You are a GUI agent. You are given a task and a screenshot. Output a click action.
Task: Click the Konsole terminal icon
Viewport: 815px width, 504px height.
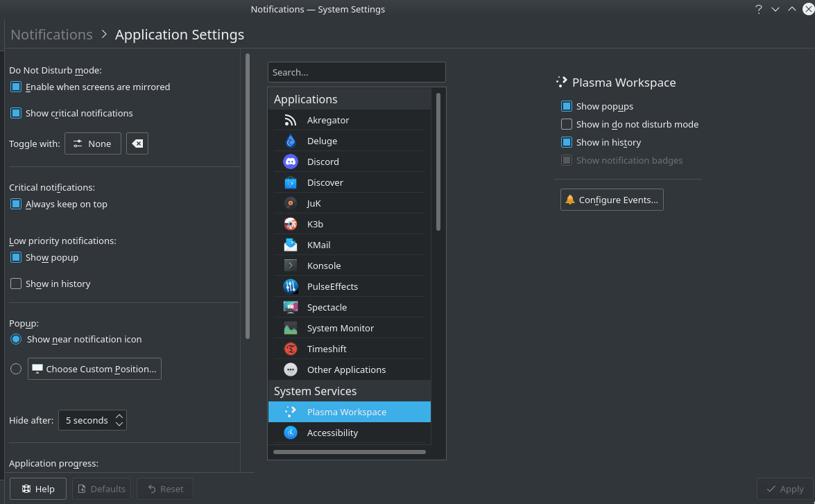point(291,266)
